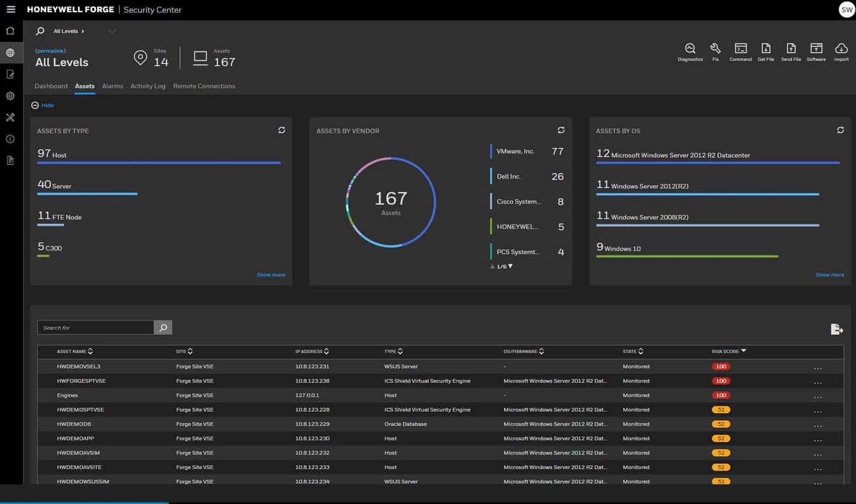856x504 pixels.
Task: Click the asset search magnifier button
Action: pyautogui.click(x=163, y=327)
